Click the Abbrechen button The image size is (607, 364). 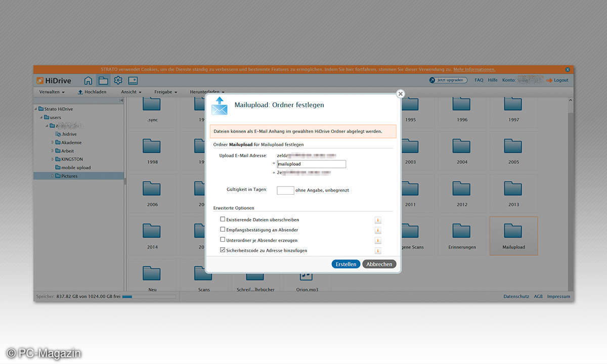379,264
